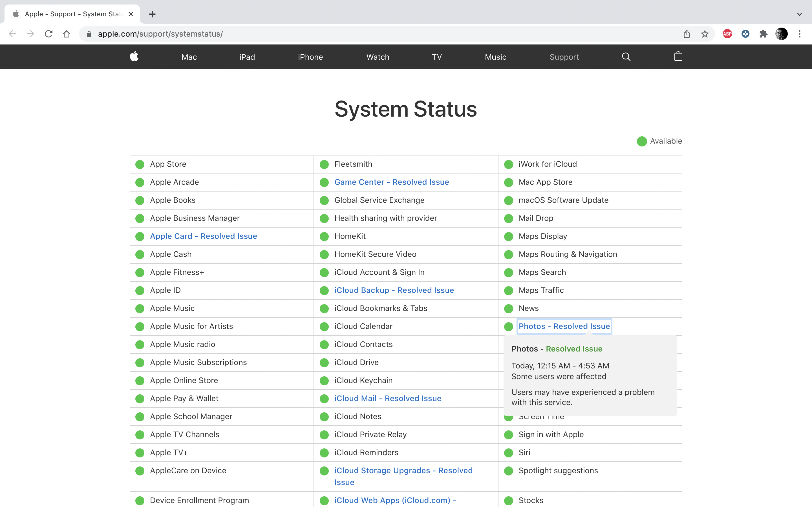The image size is (812, 507).
Task: Open Game Center - Resolved Issue details
Action: click(392, 182)
